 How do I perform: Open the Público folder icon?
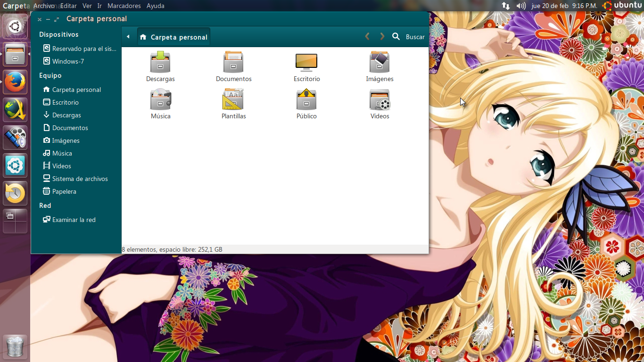[x=306, y=99]
